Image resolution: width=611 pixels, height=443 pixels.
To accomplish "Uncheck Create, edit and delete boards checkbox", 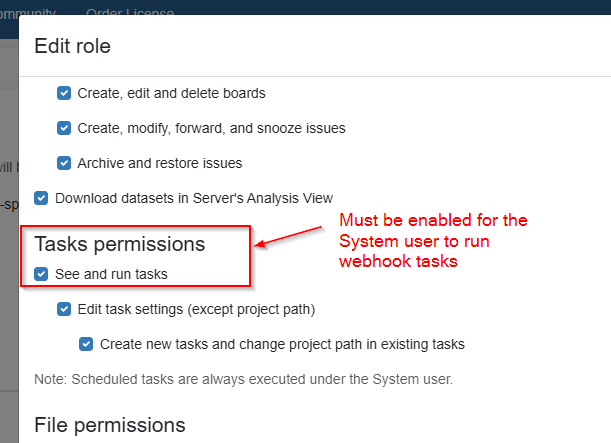I will 64,93.
